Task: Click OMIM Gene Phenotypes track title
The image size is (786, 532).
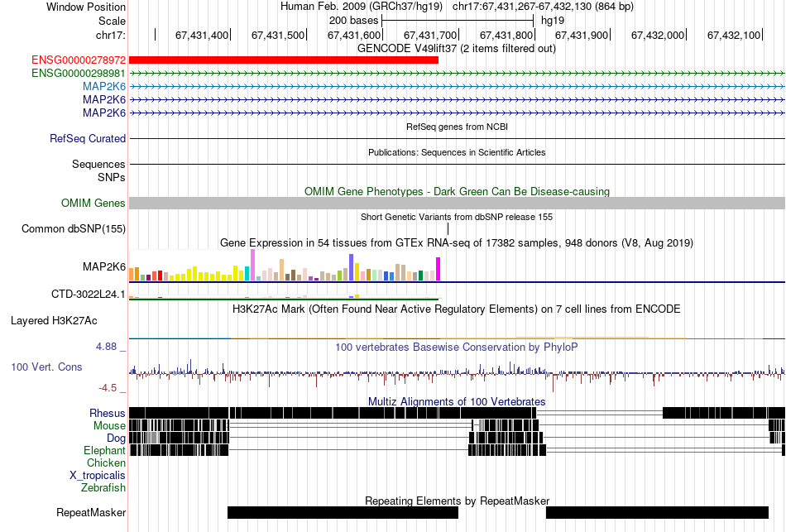Action: coord(458,192)
